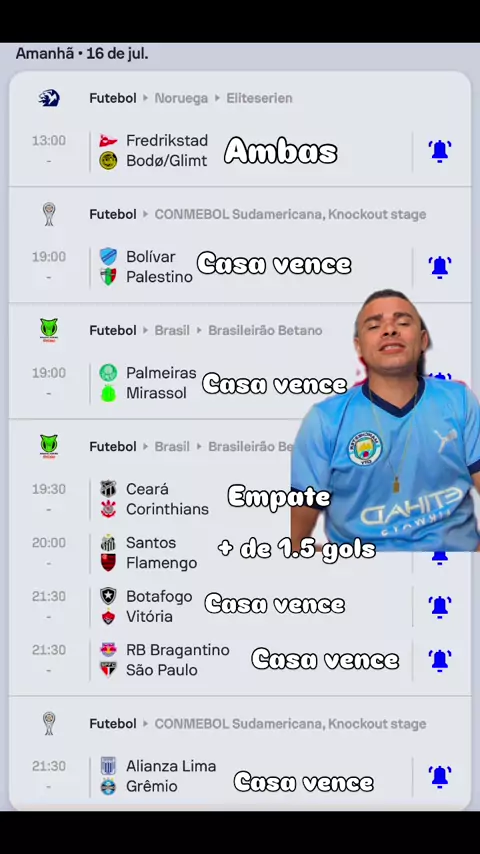Screen dimensions: 480x854
Task: Open the Flamengo team crest
Action: point(108,563)
